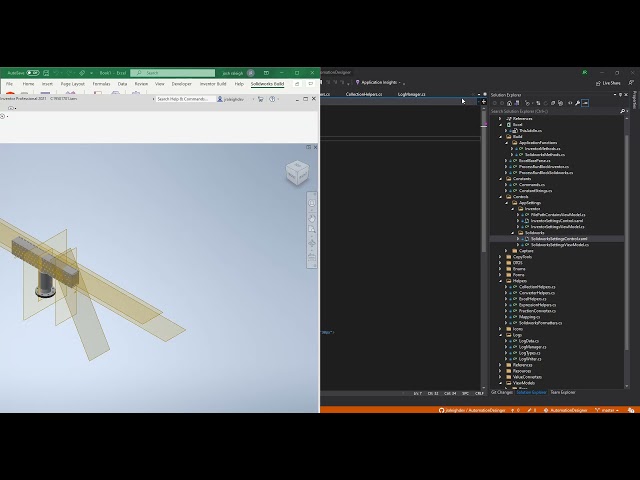This screenshot has height=480, width=640.
Task: Select InventorSettingsViewModel.cs in tree
Action: point(558,227)
